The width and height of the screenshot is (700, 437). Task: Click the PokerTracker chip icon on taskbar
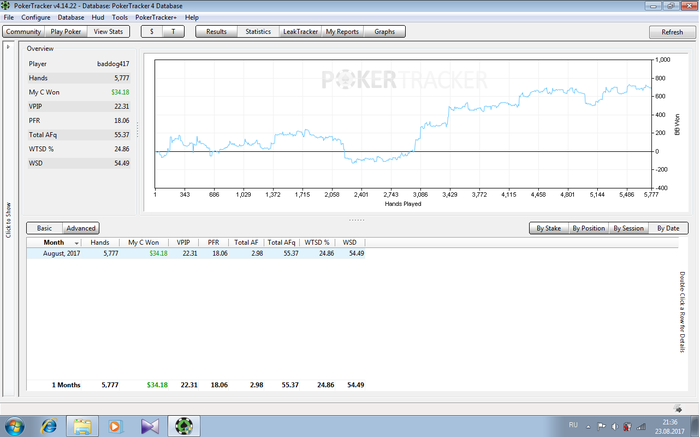pyautogui.click(x=184, y=426)
